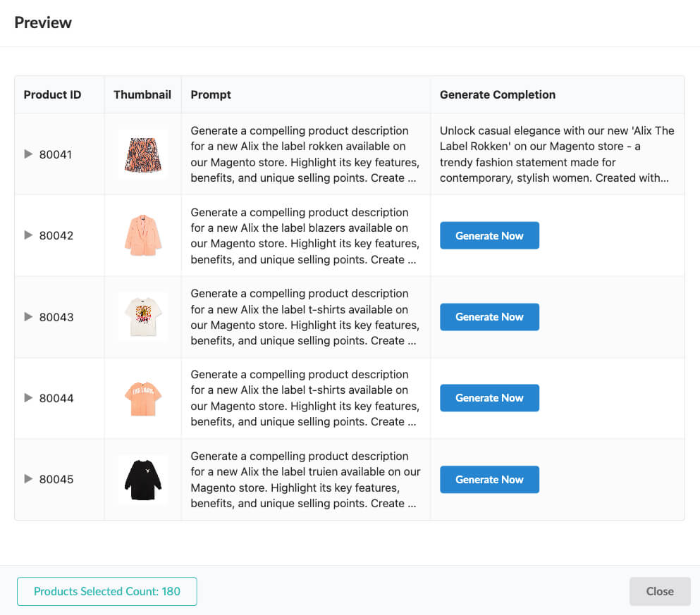Click the prompt text for product 80043

click(305, 317)
